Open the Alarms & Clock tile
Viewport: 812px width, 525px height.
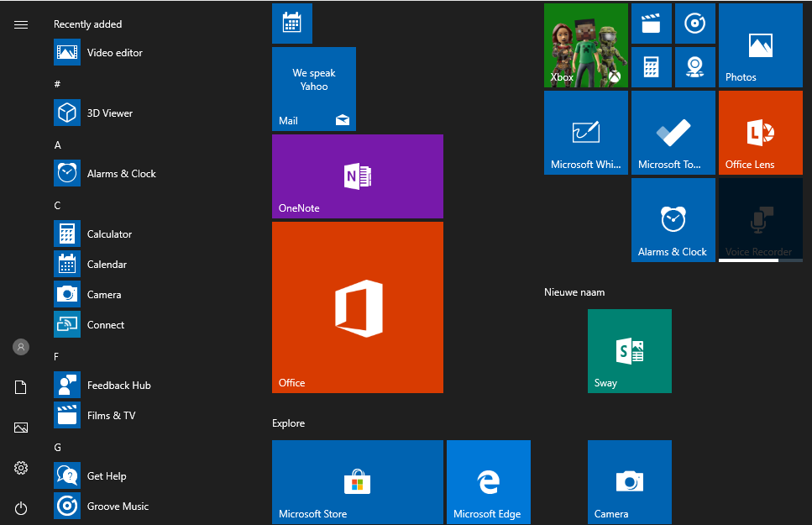tap(673, 220)
